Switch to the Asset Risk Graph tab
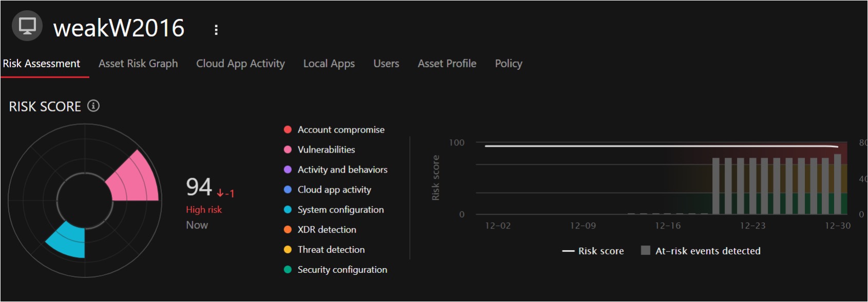Image resolution: width=868 pixels, height=302 pixels. (x=138, y=64)
